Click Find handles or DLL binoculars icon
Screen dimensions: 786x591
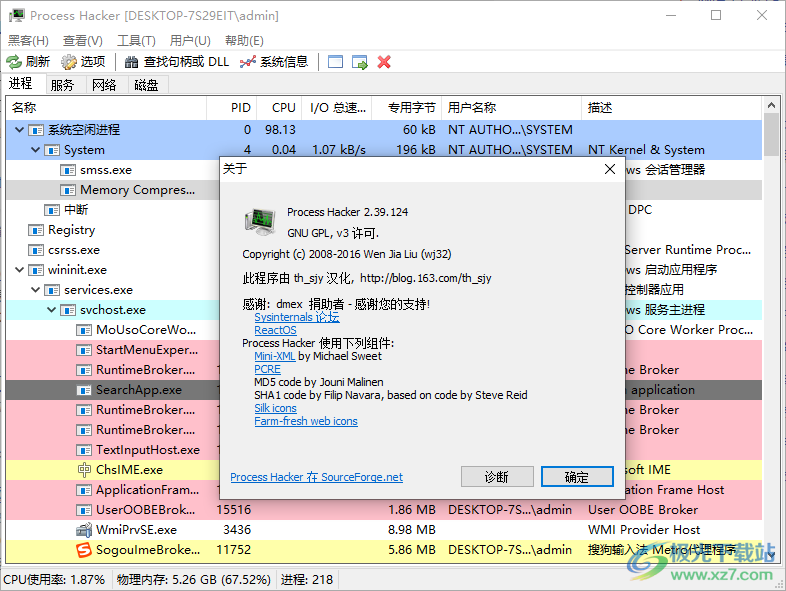131,62
